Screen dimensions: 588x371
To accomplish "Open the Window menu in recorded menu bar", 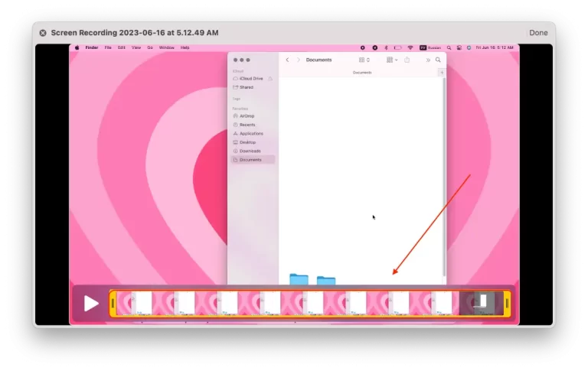I will (166, 47).
